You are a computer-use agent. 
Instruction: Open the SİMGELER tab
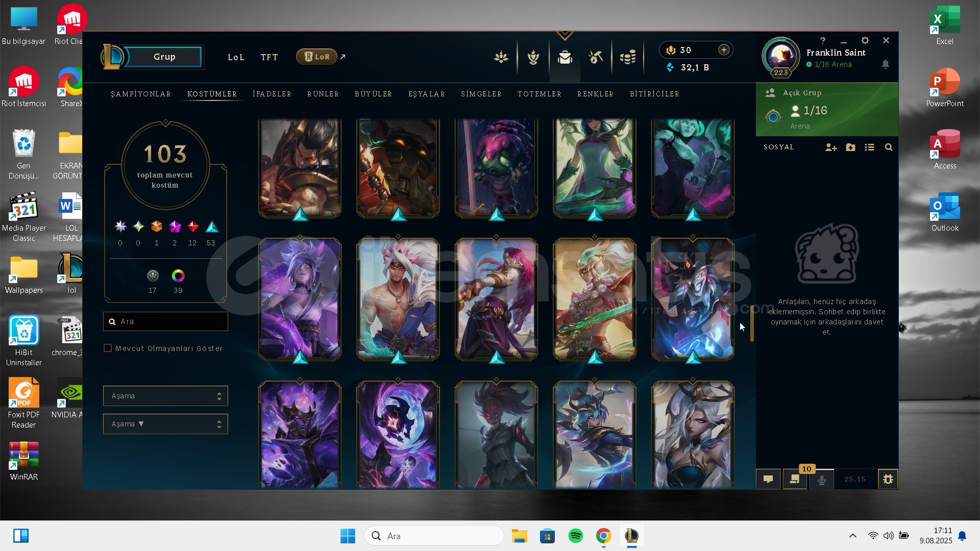(481, 94)
